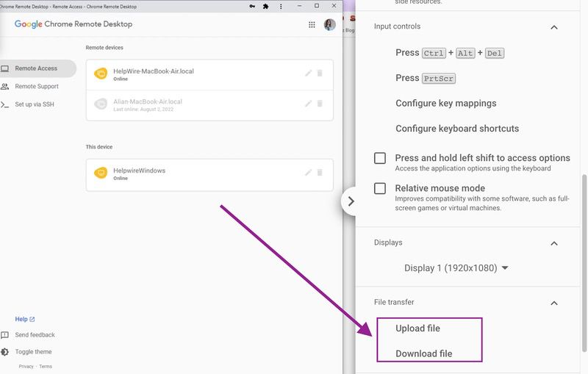Click the external link icon beside Help
The height and width of the screenshot is (374, 588).
pos(32,320)
